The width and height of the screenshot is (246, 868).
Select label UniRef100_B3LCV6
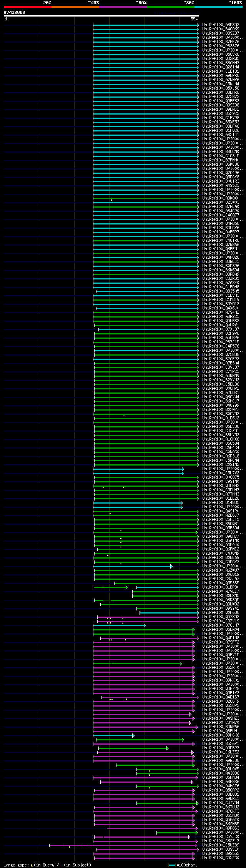click(221, 228)
